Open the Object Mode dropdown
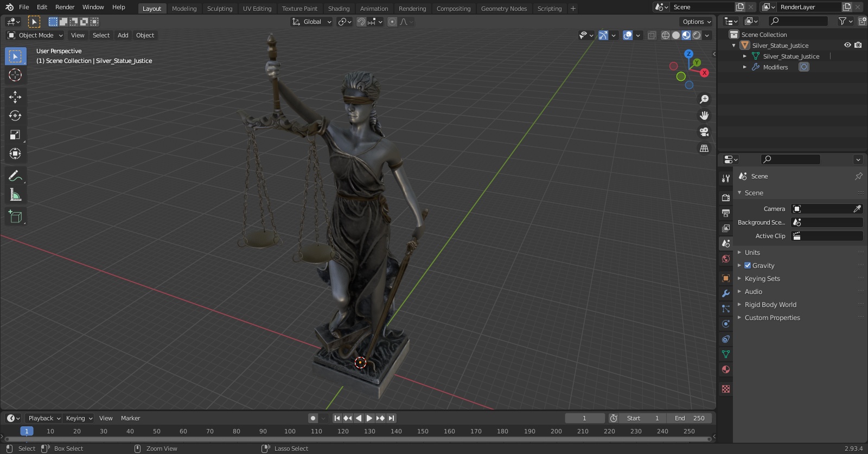Viewport: 868px width, 454px height. tap(35, 35)
